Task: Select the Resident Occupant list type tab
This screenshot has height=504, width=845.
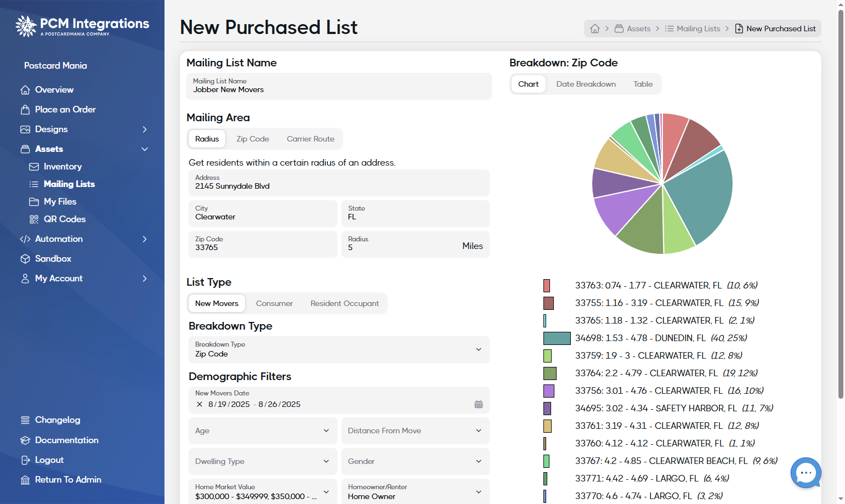Action: (344, 303)
